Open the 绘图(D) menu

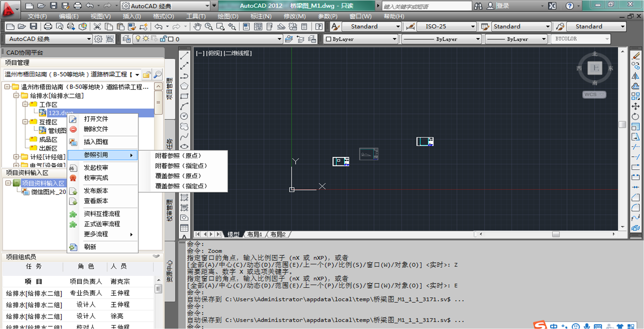click(x=228, y=16)
